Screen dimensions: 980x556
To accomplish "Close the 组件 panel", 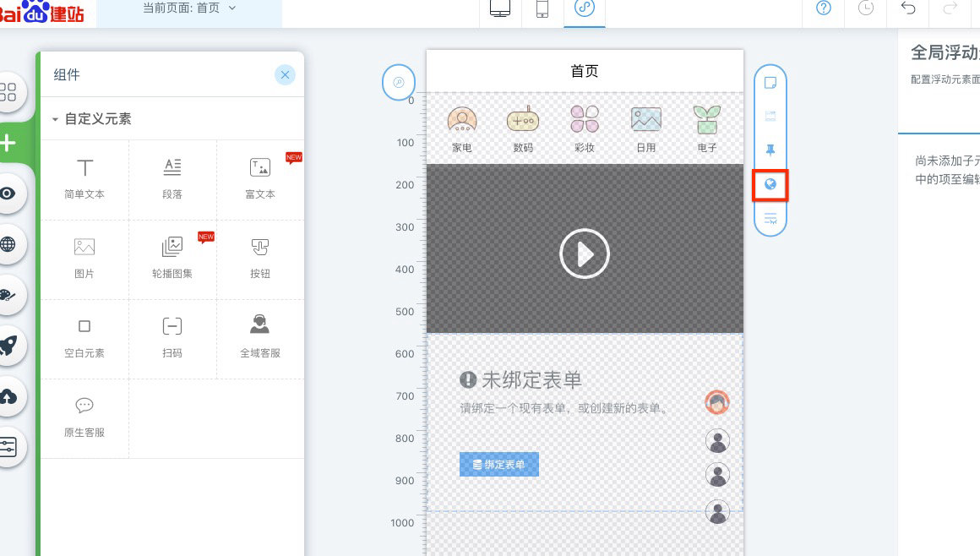I will (285, 75).
